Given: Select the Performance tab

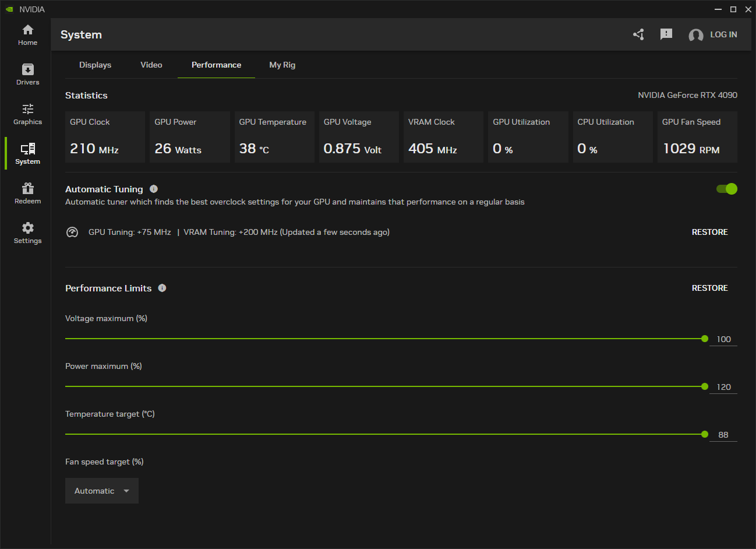Looking at the screenshot, I should [216, 65].
